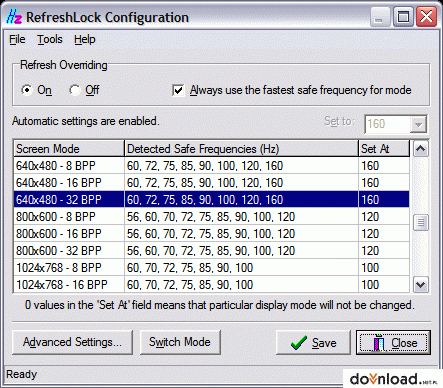Click the Detected Safe Frequencies column header

(241, 149)
